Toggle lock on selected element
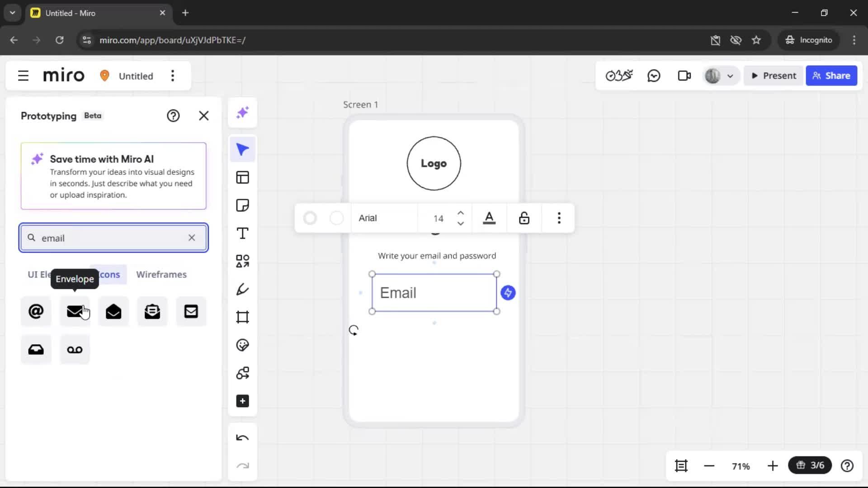Screen dimensions: 868x488 point(524,218)
